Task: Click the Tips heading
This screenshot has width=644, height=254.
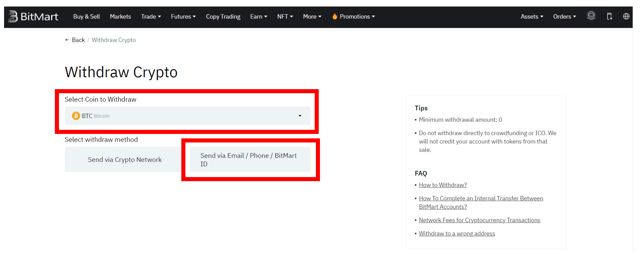Action: click(421, 108)
